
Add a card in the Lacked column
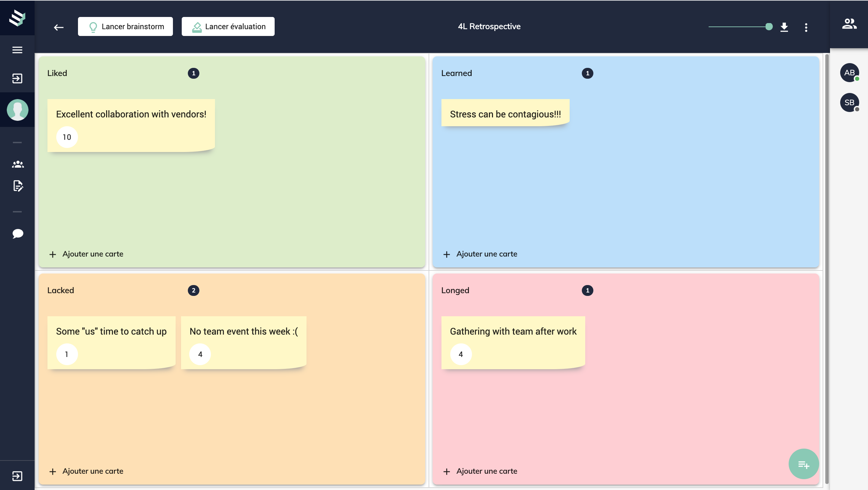tap(86, 471)
